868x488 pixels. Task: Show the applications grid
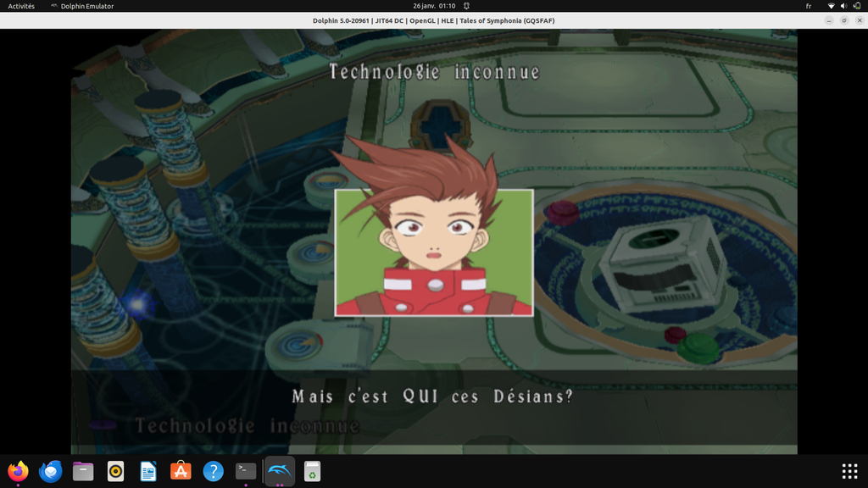click(849, 471)
